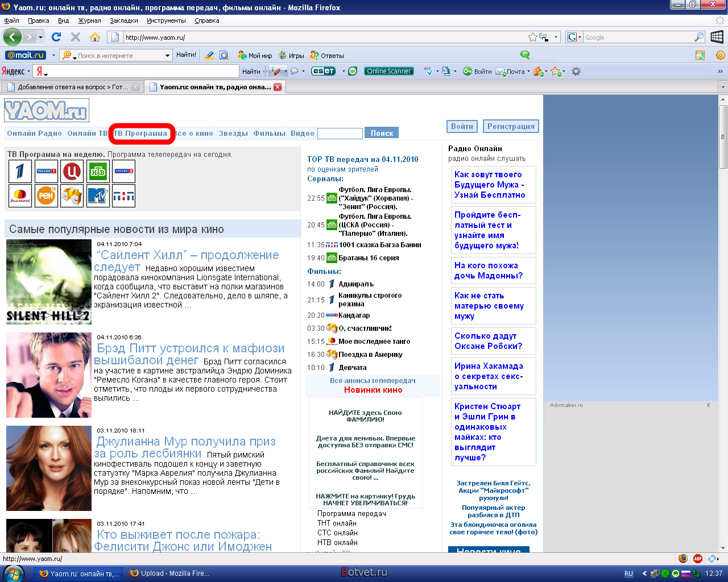Click the Google search magnifier icon
Viewport: 728px width, 582px height.
click(x=699, y=37)
